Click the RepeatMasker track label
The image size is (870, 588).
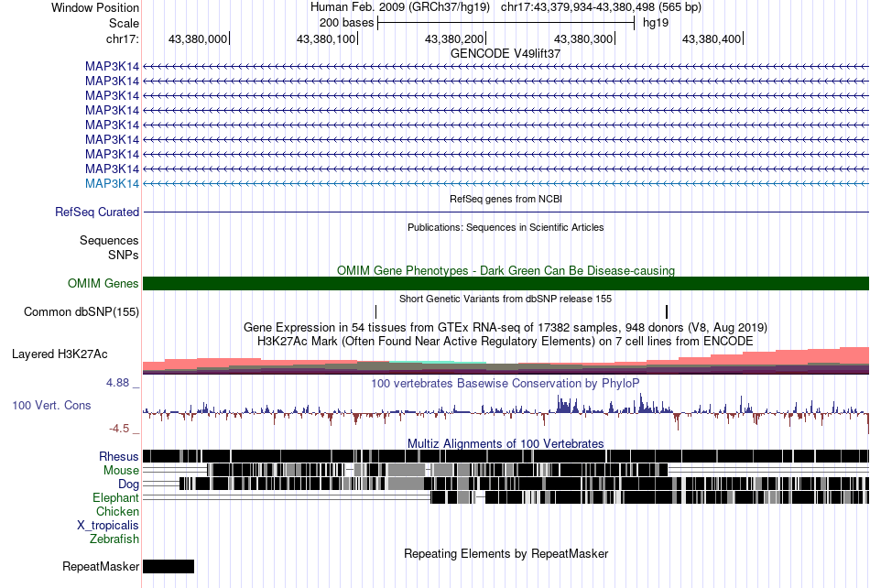click(x=101, y=566)
